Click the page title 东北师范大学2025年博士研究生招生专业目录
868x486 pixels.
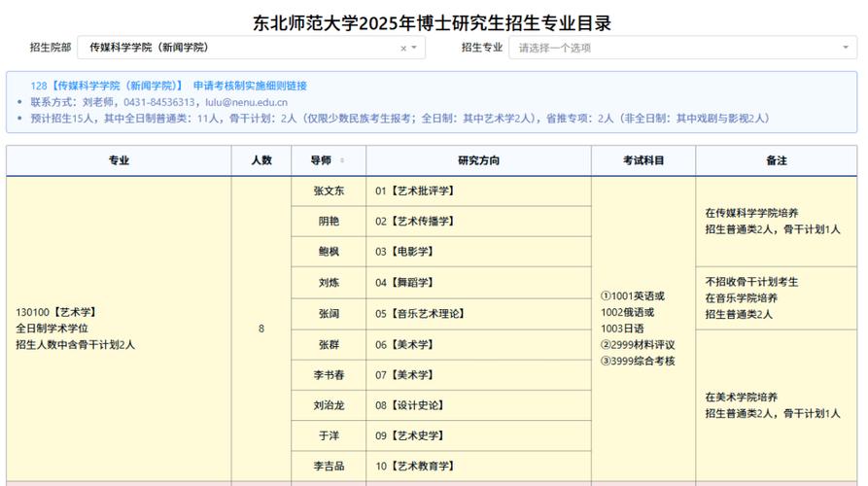coord(433,22)
